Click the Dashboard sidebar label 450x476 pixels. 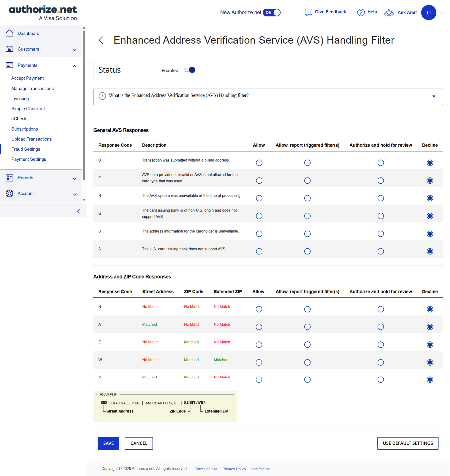pos(28,33)
